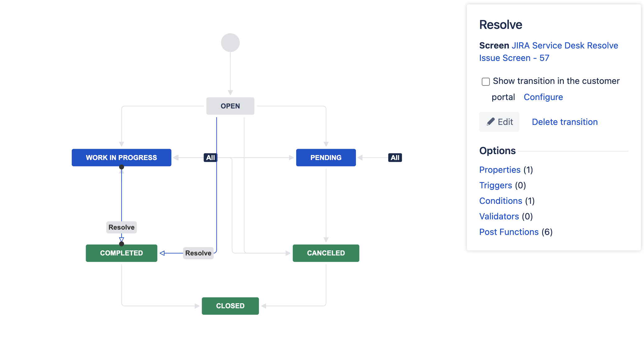Screen dimensions: 644x353
Task: Open Post Functions list
Action: click(x=508, y=232)
